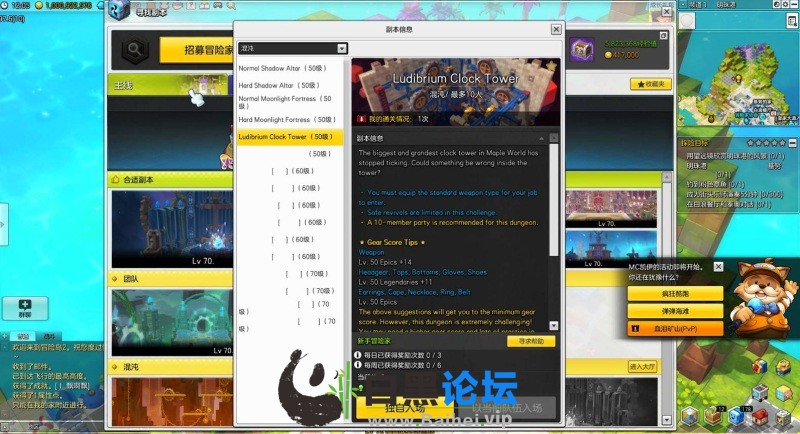
Task: Click the Ludibrium Clock Tower banner image
Action: point(456,92)
